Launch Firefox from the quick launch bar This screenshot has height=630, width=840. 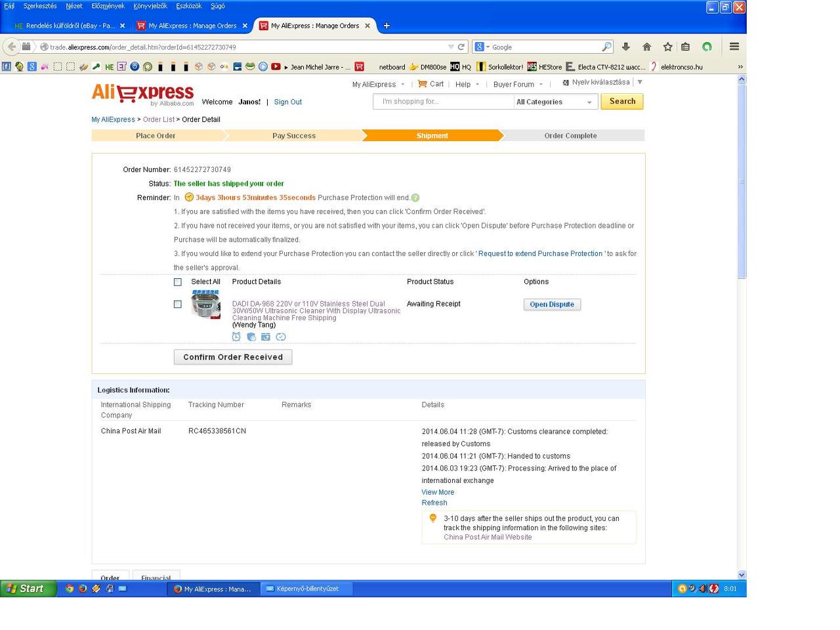(83, 589)
